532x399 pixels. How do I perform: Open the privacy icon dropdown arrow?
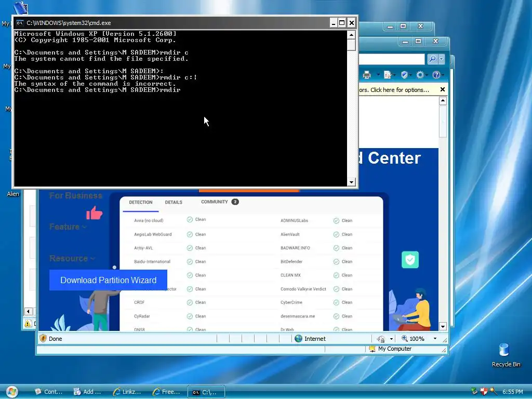pos(391,339)
